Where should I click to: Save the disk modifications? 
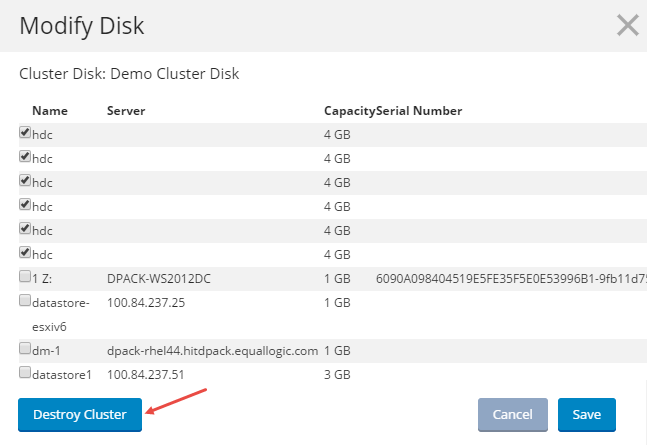[586, 414]
